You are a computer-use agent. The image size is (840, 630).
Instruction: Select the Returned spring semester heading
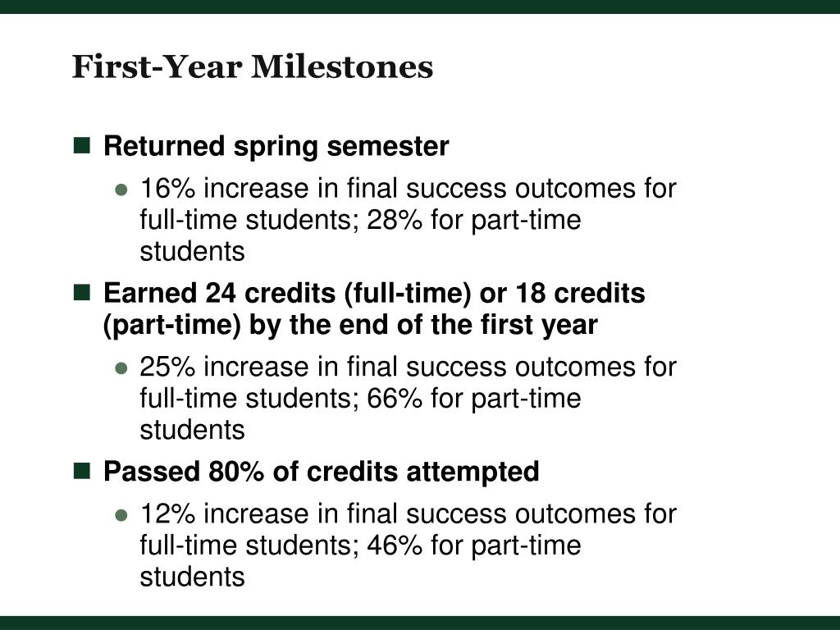pos(276,147)
